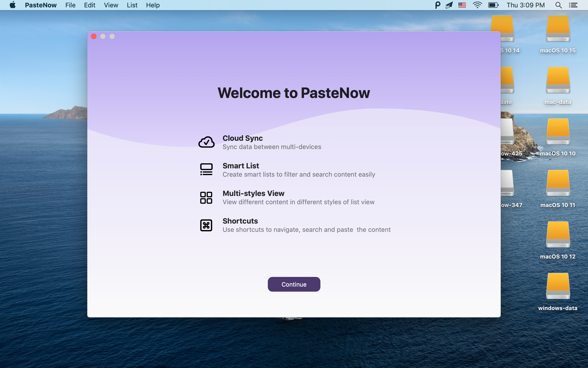The width and height of the screenshot is (588, 368).
Task: Click the Smart List icon
Action: tap(206, 170)
